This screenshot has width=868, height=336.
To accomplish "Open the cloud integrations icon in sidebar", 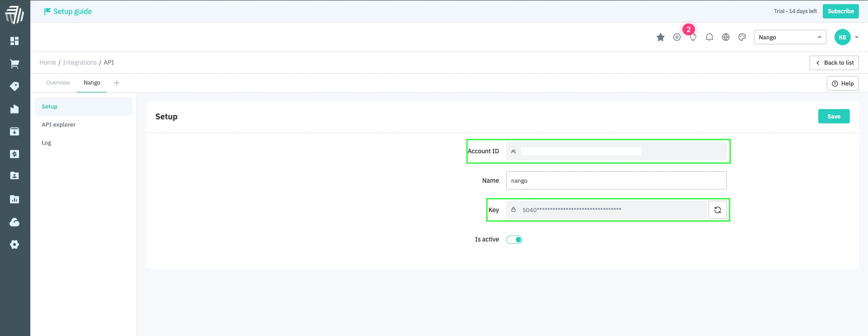I will [x=14, y=222].
